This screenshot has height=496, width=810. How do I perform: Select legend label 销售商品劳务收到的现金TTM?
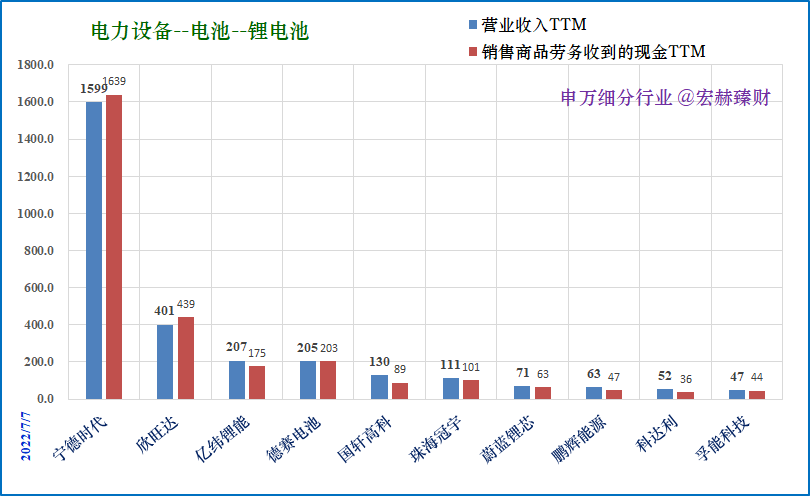coord(594,52)
